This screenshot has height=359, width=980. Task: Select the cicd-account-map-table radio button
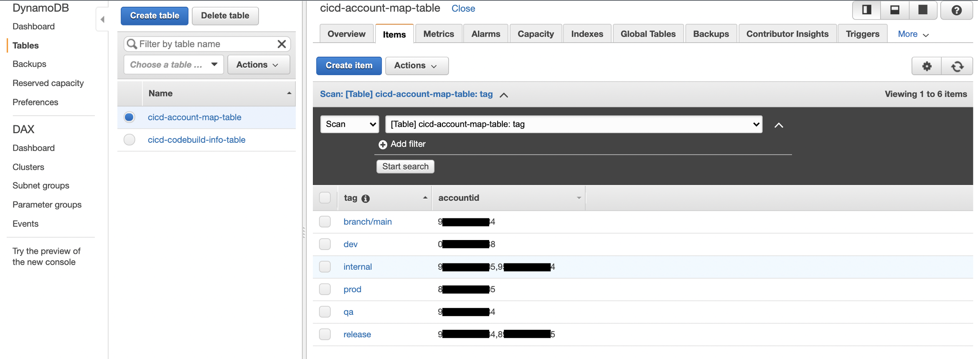129,117
